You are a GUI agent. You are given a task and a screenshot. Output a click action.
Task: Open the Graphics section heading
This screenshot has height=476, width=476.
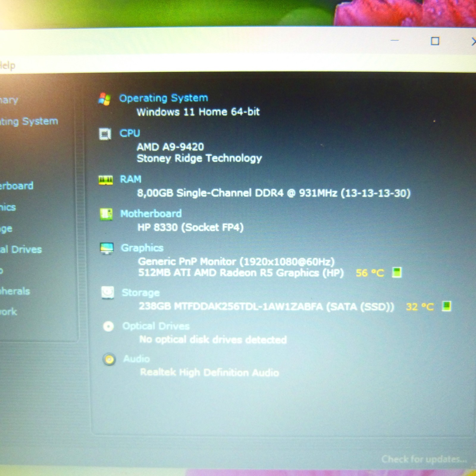[x=142, y=248]
